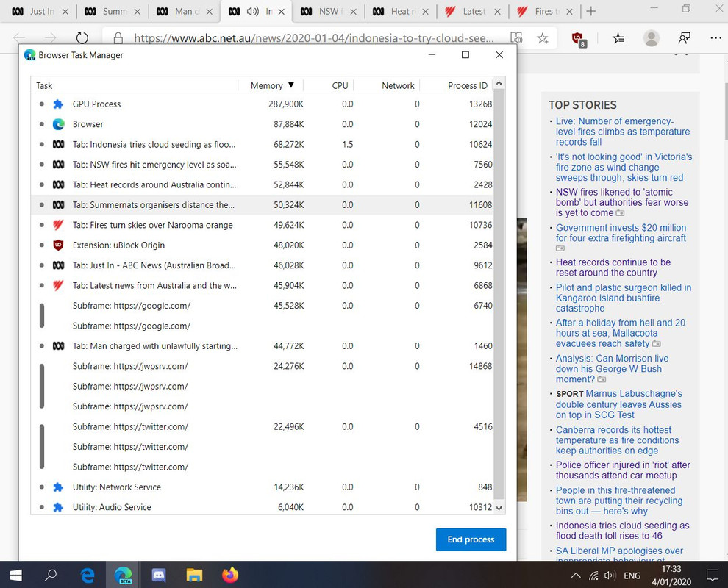Sort by Process ID column header
This screenshot has height=588, width=728.
pyautogui.click(x=467, y=85)
